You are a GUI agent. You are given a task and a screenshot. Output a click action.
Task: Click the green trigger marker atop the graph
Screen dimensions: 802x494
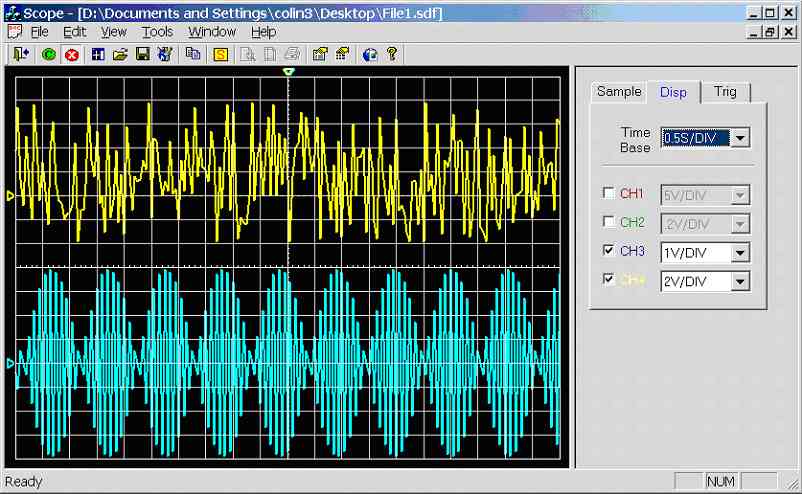(x=288, y=73)
